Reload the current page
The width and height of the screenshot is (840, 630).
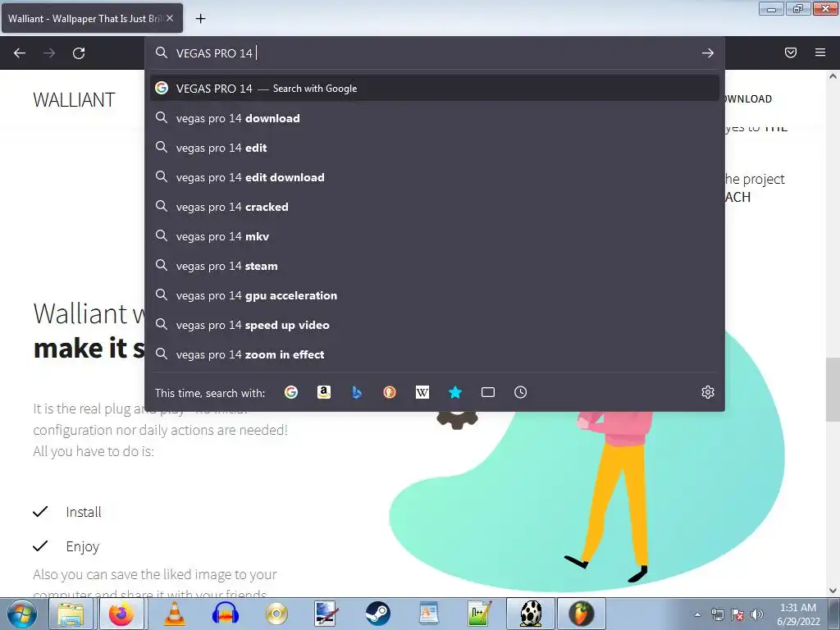tap(79, 53)
